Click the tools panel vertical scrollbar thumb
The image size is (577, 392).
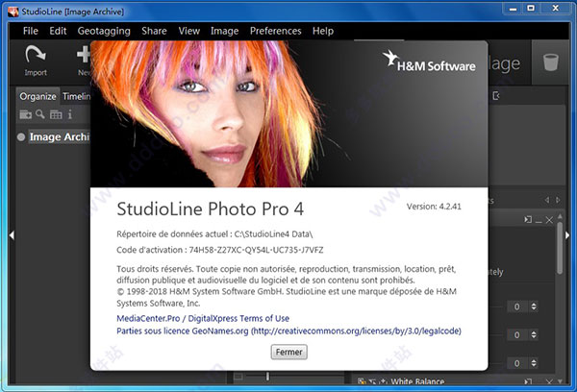[x=560, y=247]
